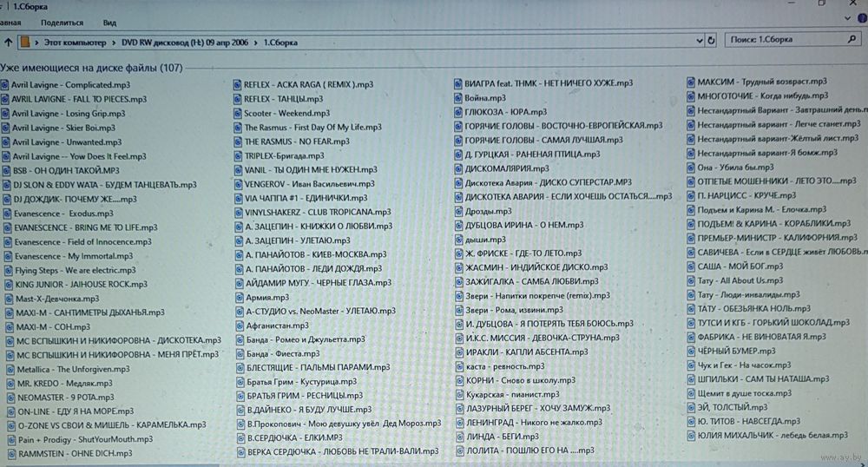The image size is (868, 467).
Task: Click the search magnifier icon
Action: pyautogui.click(x=852, y=39)
